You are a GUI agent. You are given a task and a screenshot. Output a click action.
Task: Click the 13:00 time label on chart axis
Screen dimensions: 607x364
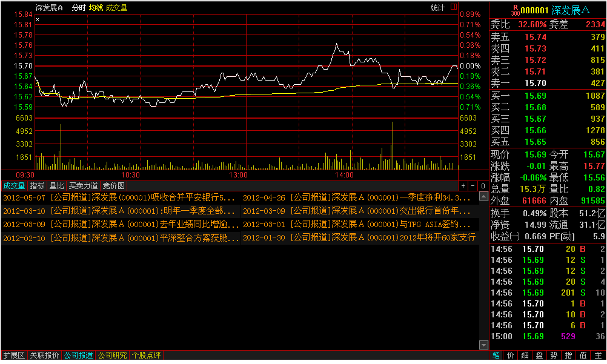click(238, 175)
